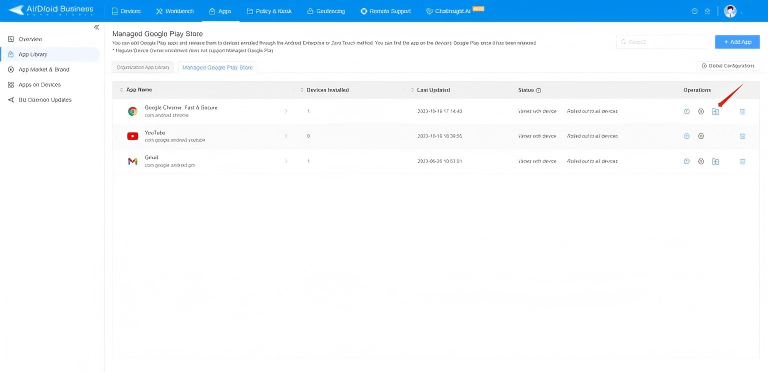Click the first blue circular operation icon for Chrome
The height and width of the screenshot is (372, 768).
click(x=687, y=112)
